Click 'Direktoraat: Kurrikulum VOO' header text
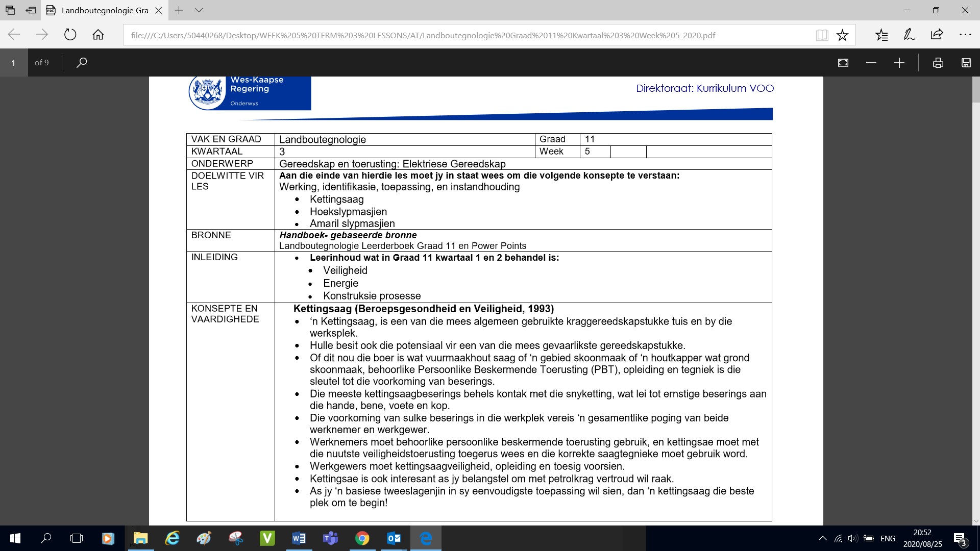Image resolution: width=980 pixels, height=551 pixels. 704,88
